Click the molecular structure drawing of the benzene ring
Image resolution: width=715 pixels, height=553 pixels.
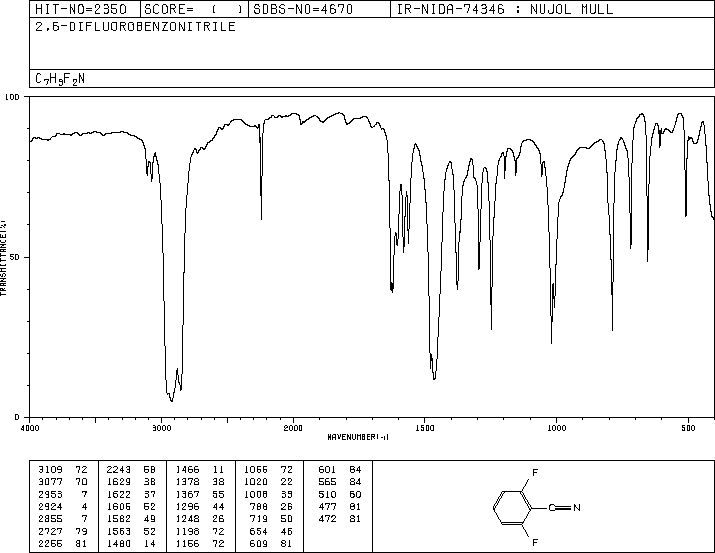pos(513,507)
